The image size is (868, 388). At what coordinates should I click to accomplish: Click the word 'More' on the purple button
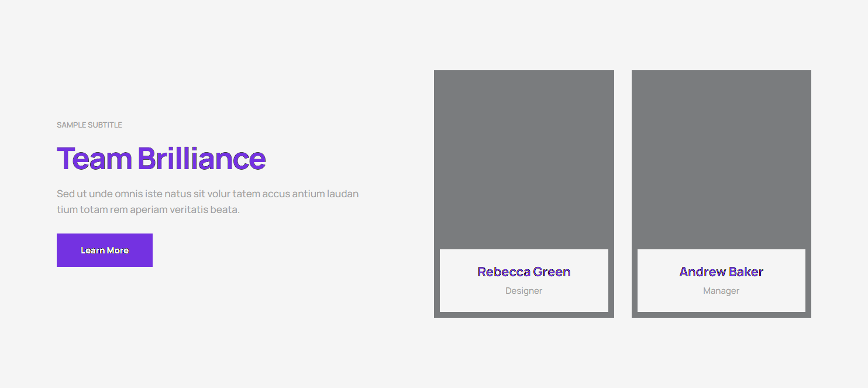tap(118, 250)
